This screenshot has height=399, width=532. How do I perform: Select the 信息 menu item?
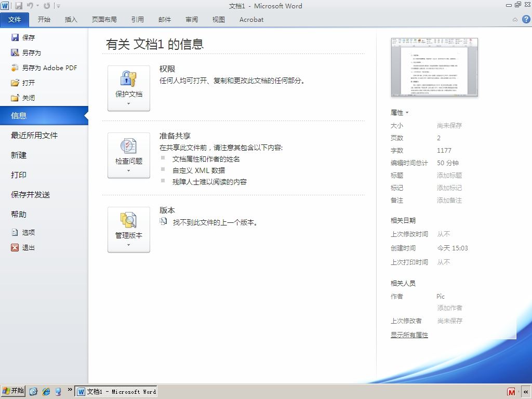pyautogui.click(x=44, y=116)
